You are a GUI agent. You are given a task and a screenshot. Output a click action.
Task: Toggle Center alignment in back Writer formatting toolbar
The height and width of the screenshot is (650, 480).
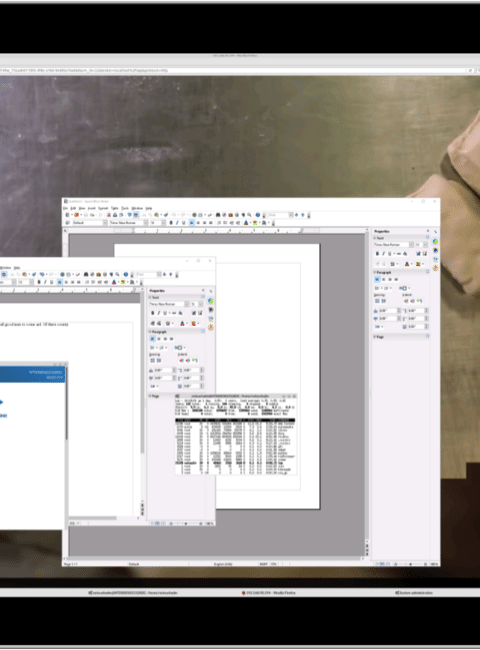[198, 223]
